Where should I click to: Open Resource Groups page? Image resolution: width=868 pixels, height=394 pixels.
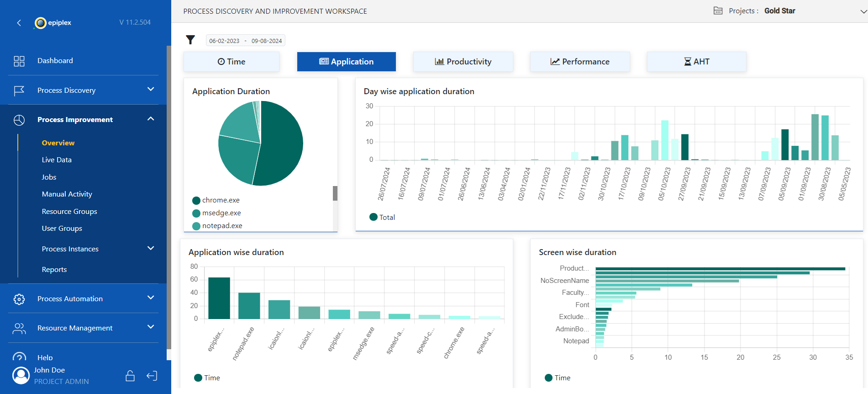(69, 212)
